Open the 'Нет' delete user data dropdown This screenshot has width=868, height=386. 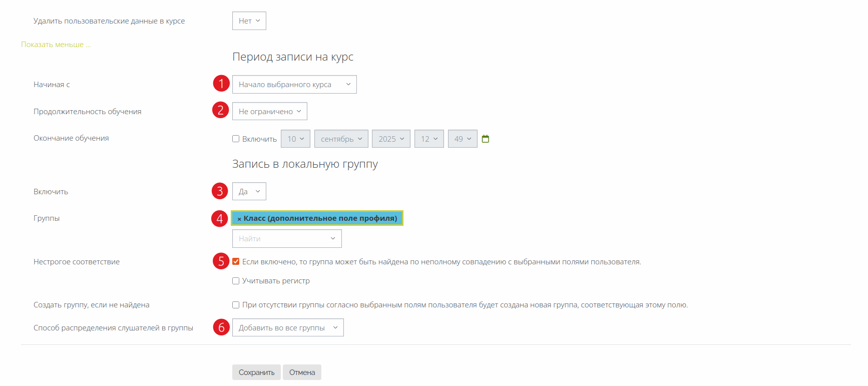coord(249,21)
